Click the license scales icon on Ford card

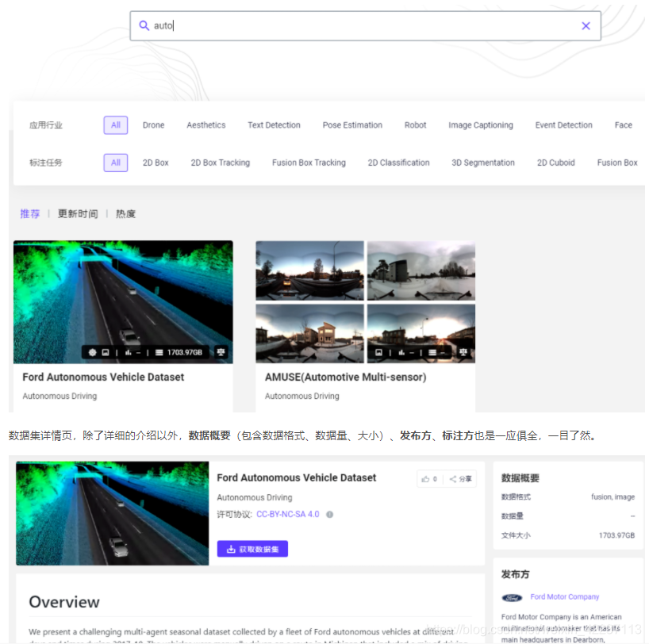point(221,352)
